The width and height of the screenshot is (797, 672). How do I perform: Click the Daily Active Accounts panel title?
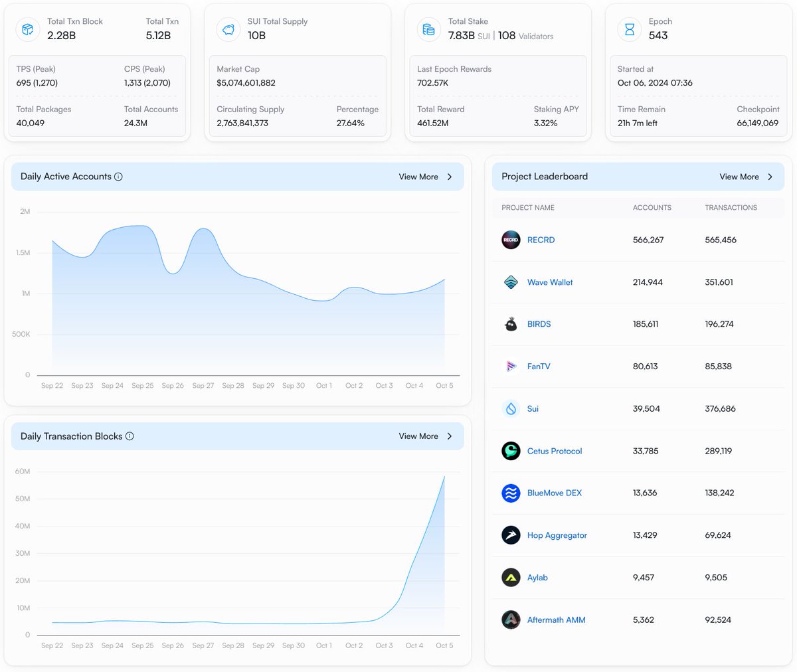[66, 177]
